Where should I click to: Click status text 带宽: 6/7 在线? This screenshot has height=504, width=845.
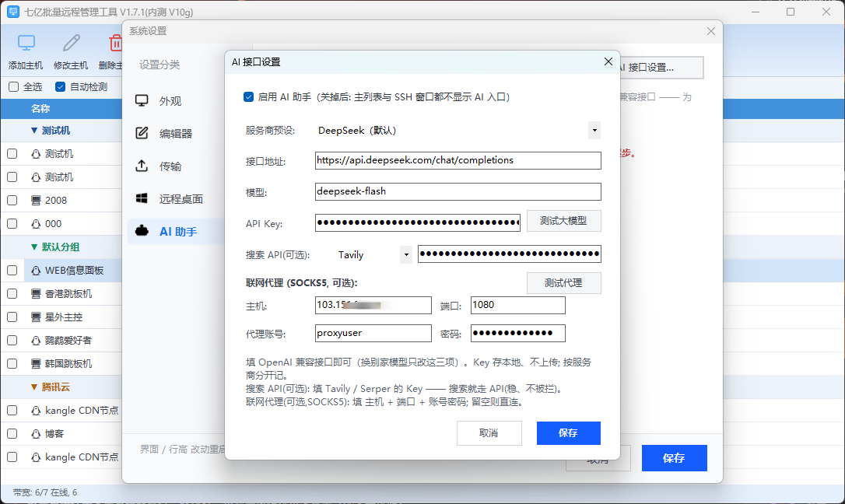click(x=44, y=492)
